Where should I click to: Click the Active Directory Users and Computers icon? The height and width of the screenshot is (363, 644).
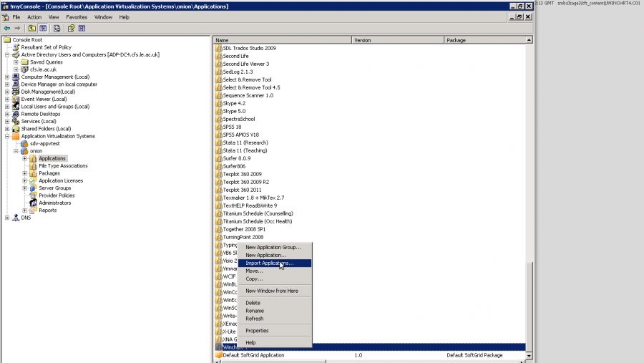16,54
